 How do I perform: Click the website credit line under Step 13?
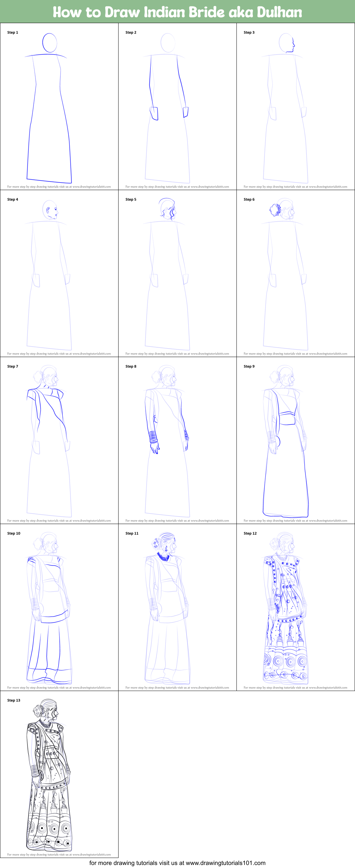click(59, 855)
